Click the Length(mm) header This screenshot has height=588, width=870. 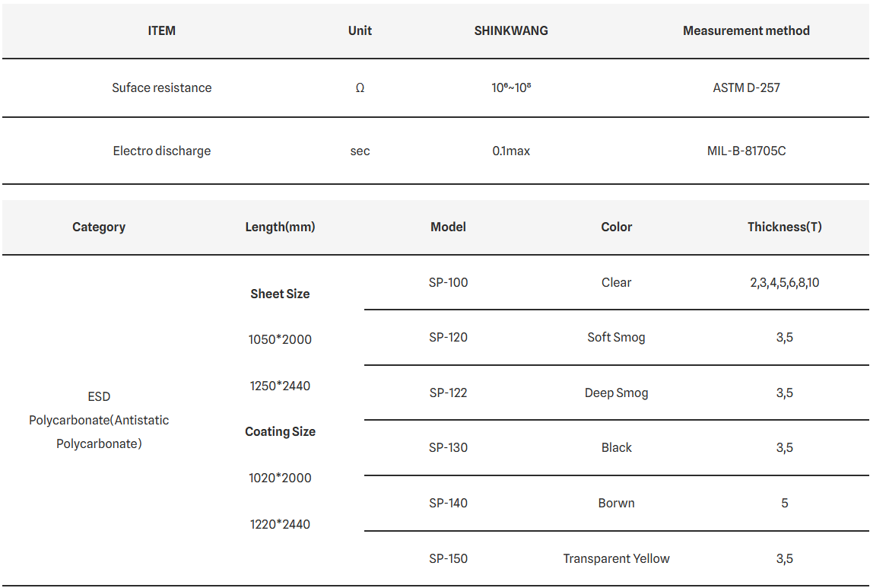(x=280, y=227)
